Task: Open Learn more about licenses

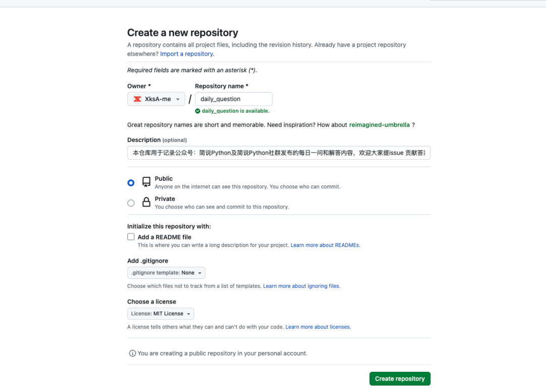Action: [317, 327]
